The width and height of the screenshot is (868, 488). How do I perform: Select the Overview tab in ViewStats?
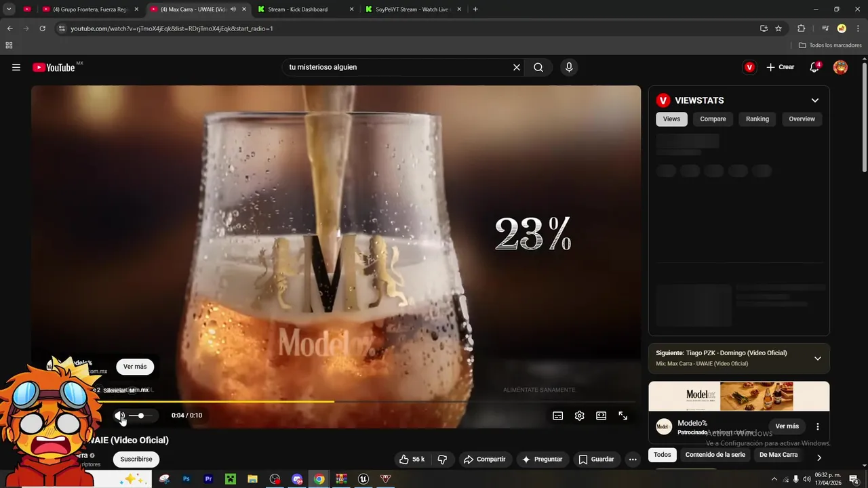[802, 119]
